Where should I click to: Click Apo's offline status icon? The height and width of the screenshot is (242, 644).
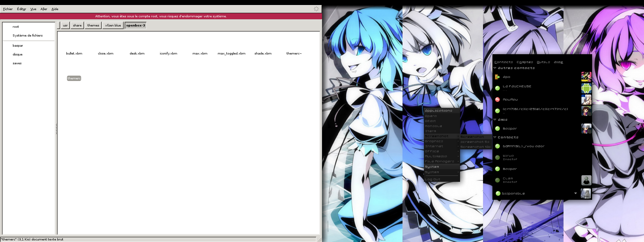tap(497, 77)
